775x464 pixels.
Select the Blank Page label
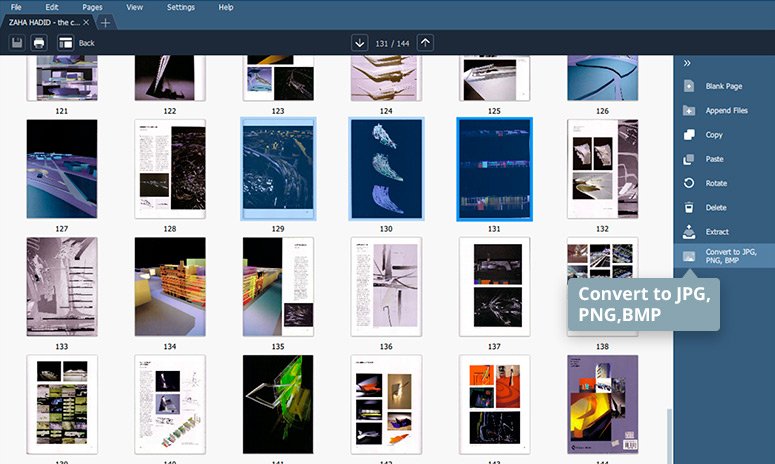(x=724, y=86)
